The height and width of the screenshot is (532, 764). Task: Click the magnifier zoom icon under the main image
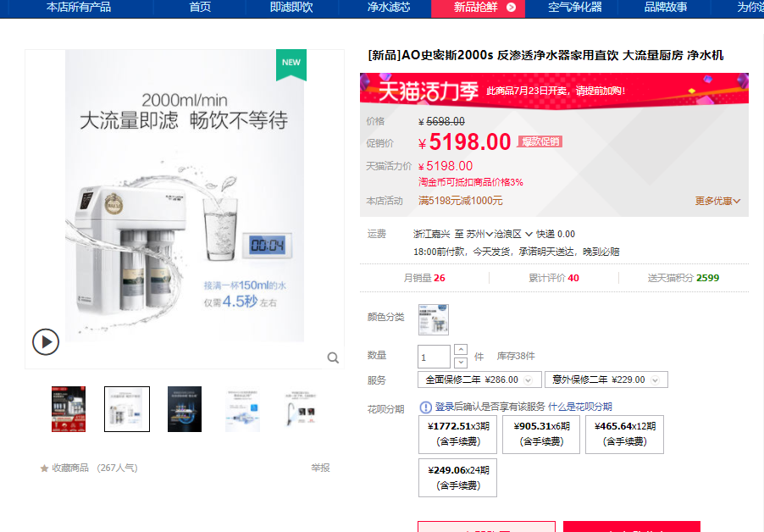pyautogui.click(x=333, y=358)
